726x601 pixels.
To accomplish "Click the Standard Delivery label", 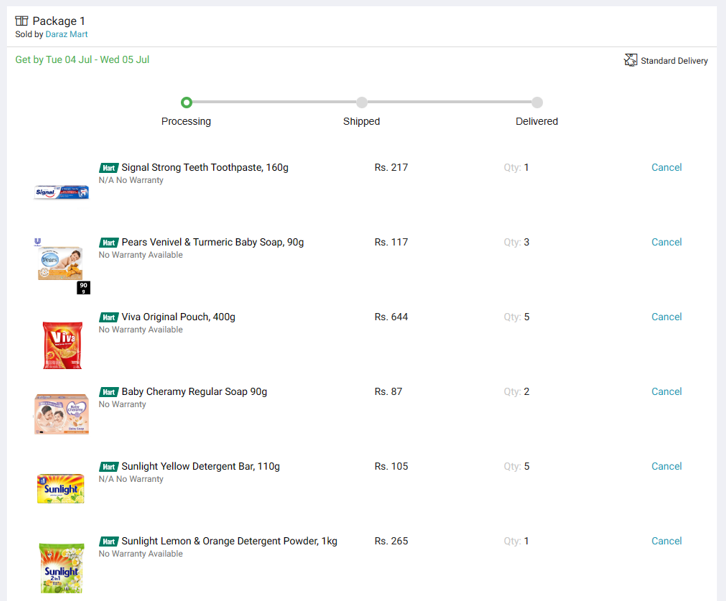I will pos(674,61).
